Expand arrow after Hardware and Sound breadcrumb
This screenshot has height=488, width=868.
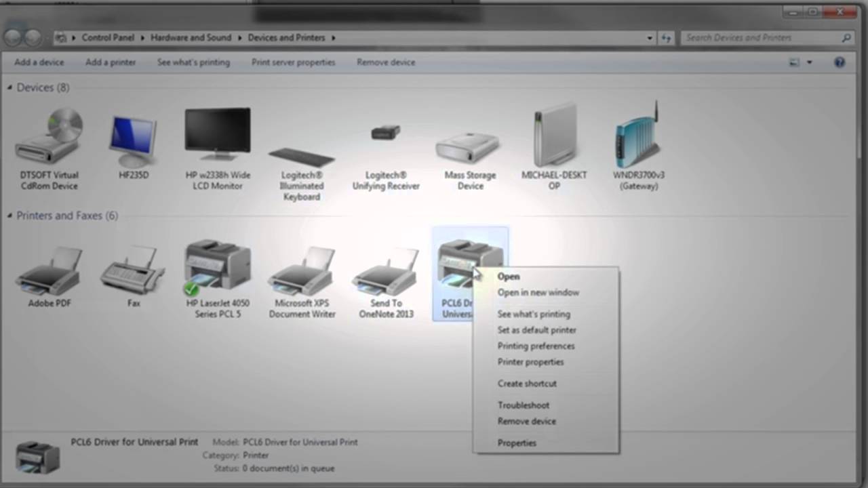[240, 38]
